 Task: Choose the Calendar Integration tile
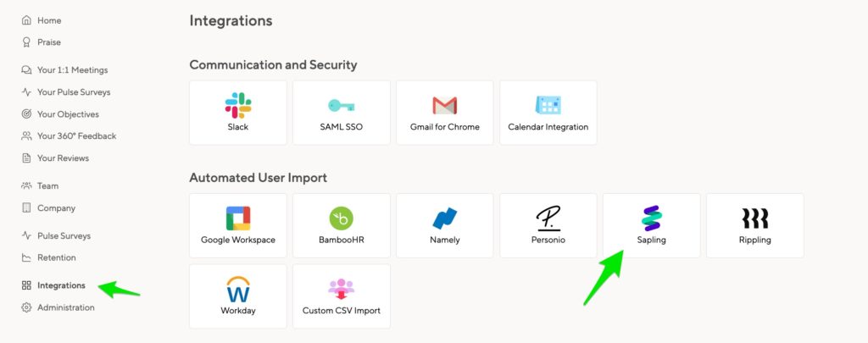point(548,113)
